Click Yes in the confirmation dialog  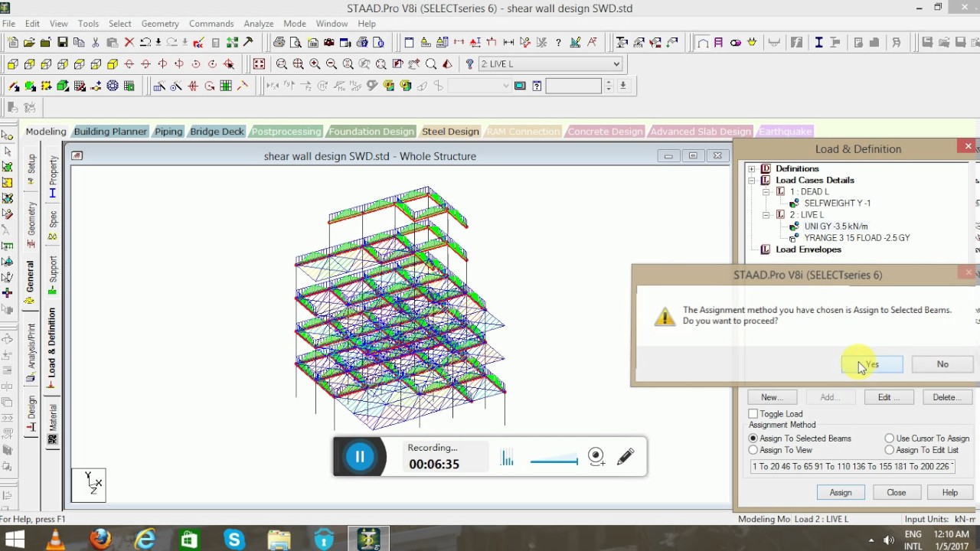[x=872, y=365]
